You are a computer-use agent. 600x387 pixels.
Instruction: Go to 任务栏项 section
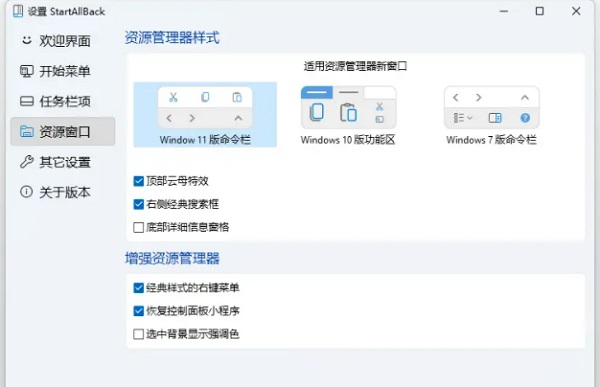point(63,101)
